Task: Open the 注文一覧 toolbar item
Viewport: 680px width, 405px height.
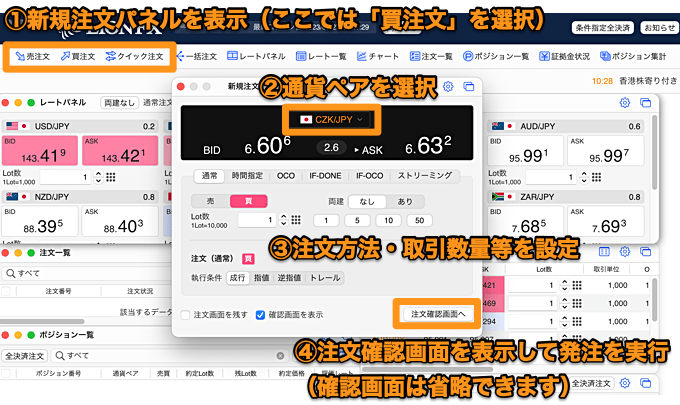Action: click(x=431, y=56)
